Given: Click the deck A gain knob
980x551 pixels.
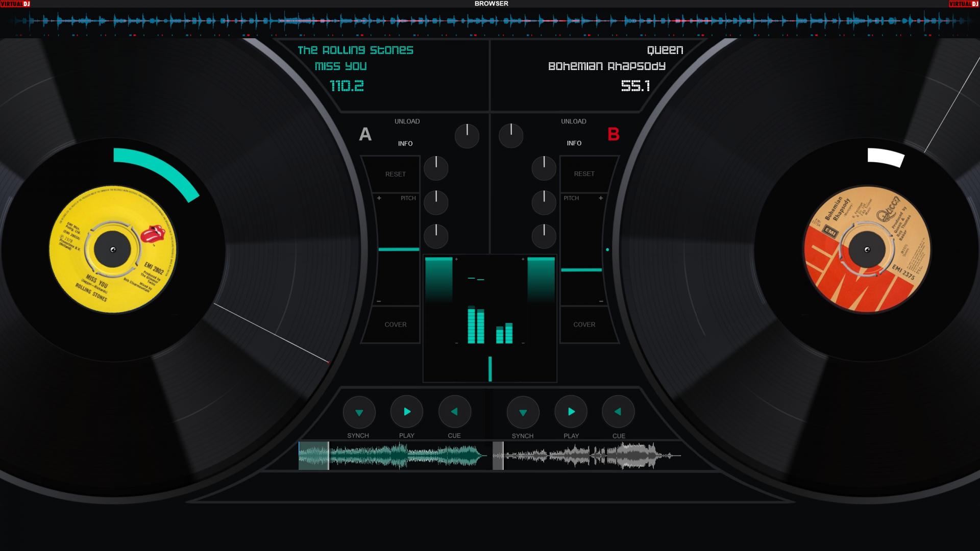Looking at the screenshot, I should 467,136.
